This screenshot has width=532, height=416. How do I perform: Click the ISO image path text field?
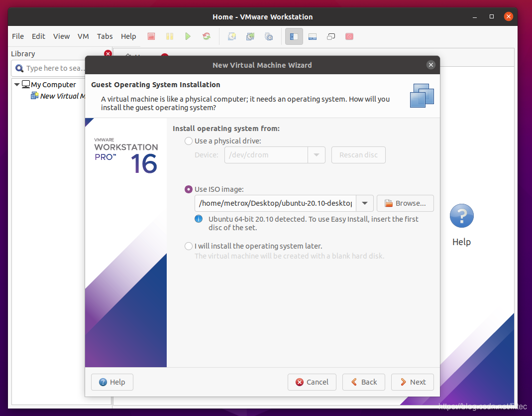pyautogui.click(x=275, y=203)
